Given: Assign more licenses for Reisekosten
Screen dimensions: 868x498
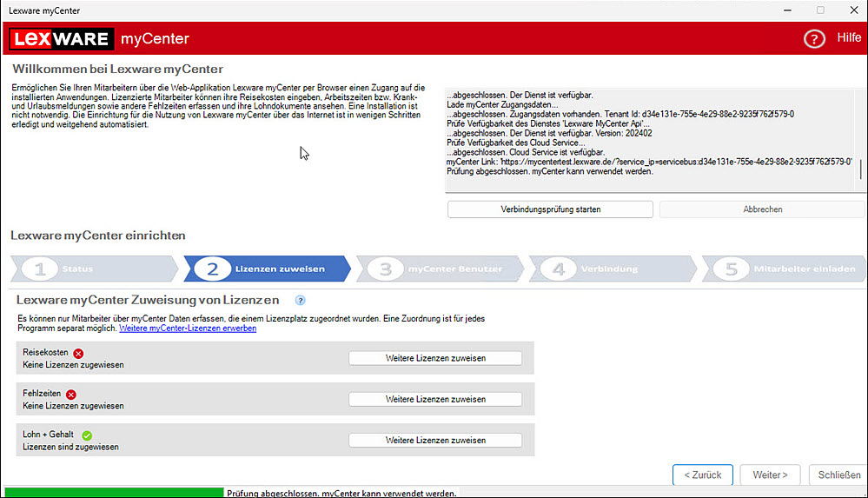Looking at the screenshot, I should tap(435, 358).
